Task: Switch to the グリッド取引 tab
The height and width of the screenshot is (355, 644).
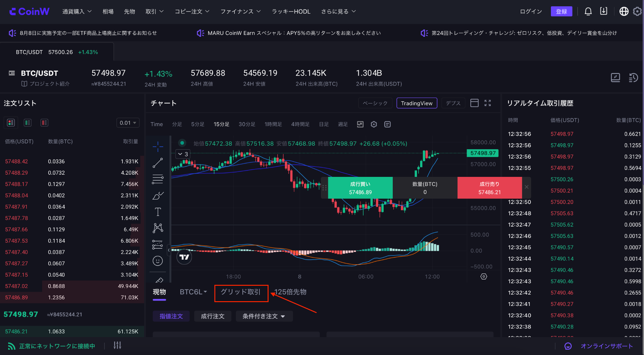Action: tap(241, 292)
